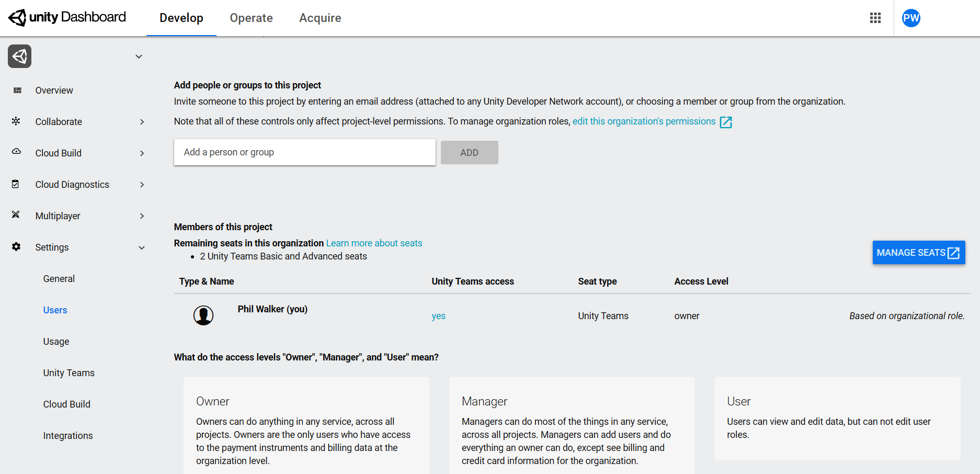Click the Unity Dashboard logo
The image size is (980, 474).
pyautogui.click(x=67, y=17)
